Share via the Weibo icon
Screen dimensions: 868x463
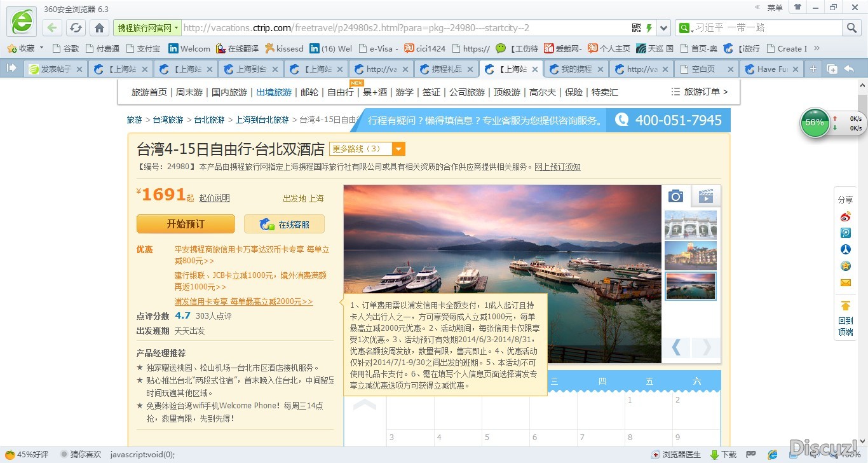tap(845, 216)
